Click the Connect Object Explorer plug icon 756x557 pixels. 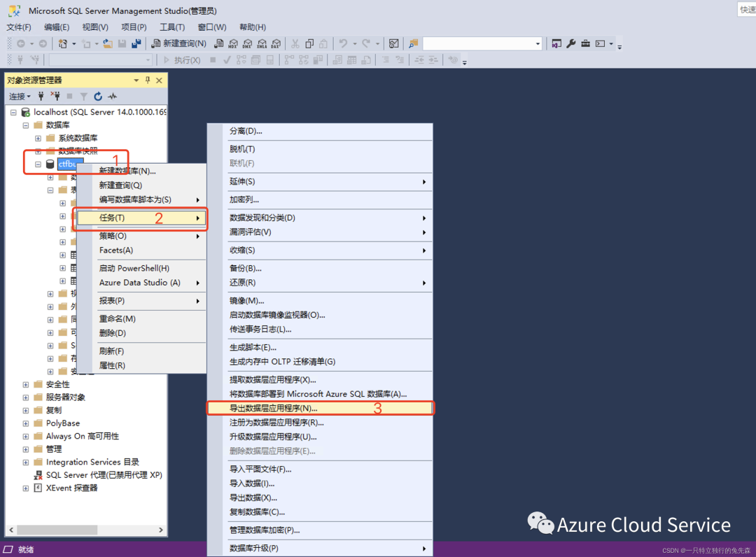tap(41, 97)
